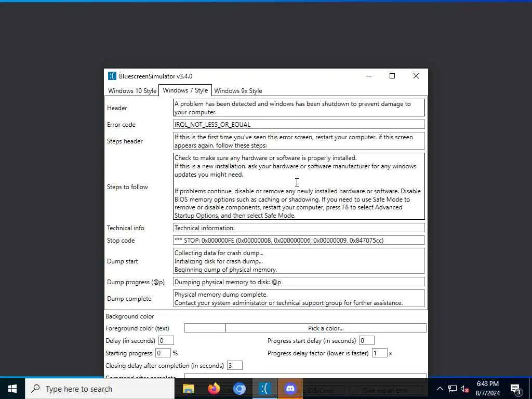Click the Command after complete field
532x399 pixels.
[x=305, y=376]
